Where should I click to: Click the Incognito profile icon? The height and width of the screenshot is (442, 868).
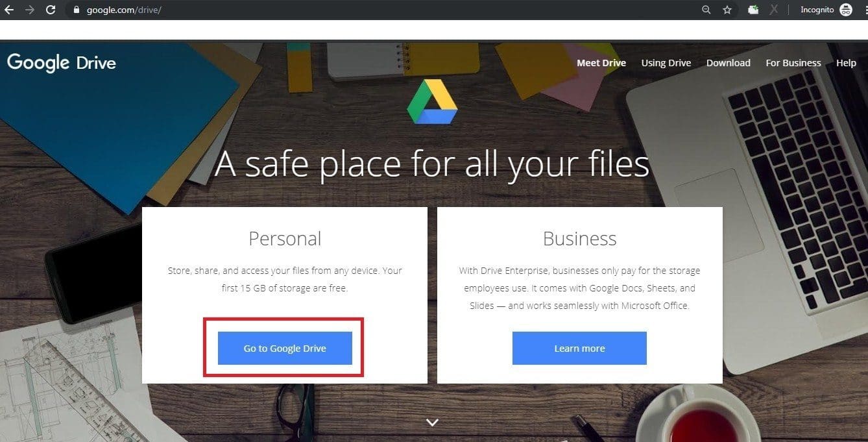(x=845, y=10)
